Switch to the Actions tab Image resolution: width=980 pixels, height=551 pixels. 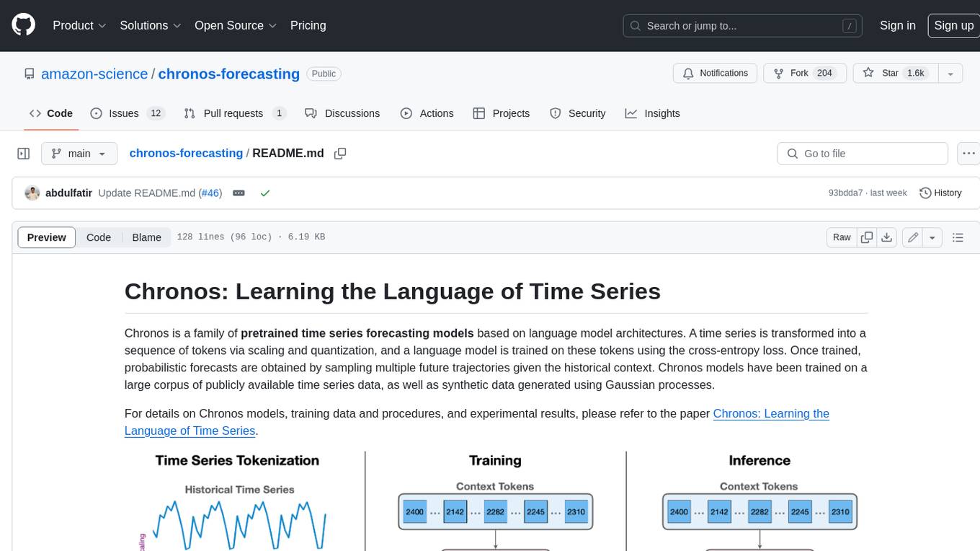(x=427, y=113)
